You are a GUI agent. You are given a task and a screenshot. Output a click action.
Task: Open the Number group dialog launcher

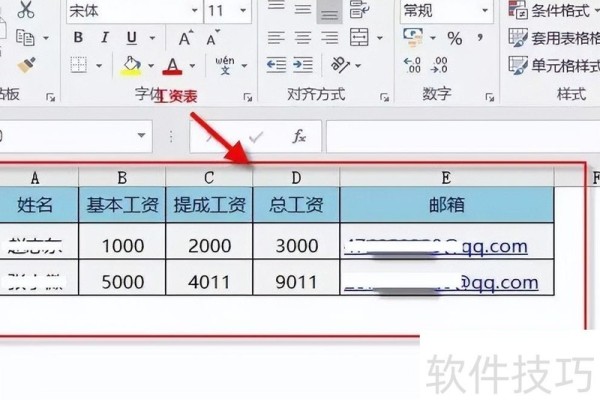489,98
